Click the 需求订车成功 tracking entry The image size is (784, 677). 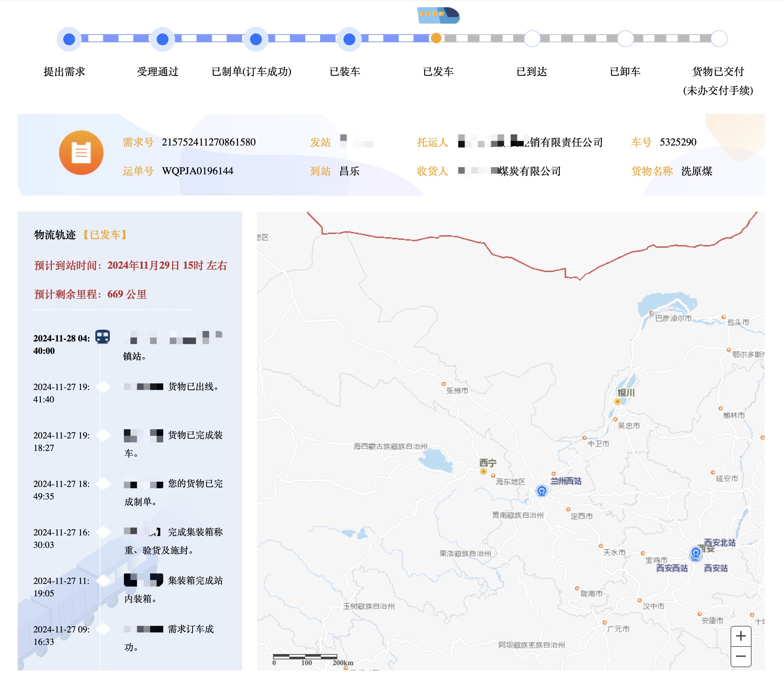pyautogui.click(x=190, y=629)
